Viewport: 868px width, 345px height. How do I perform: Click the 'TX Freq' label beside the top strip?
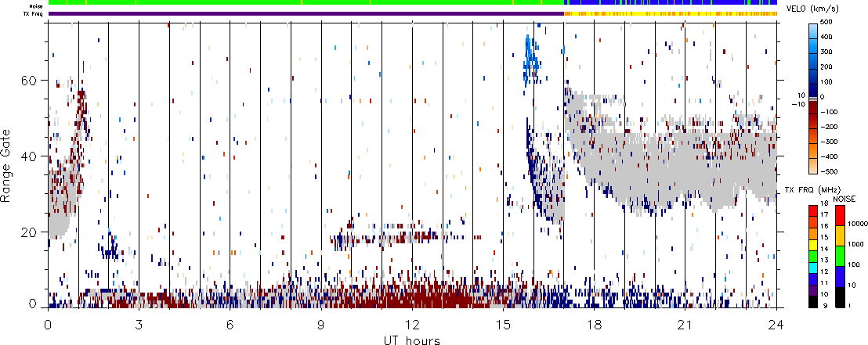tap(34, 13)
